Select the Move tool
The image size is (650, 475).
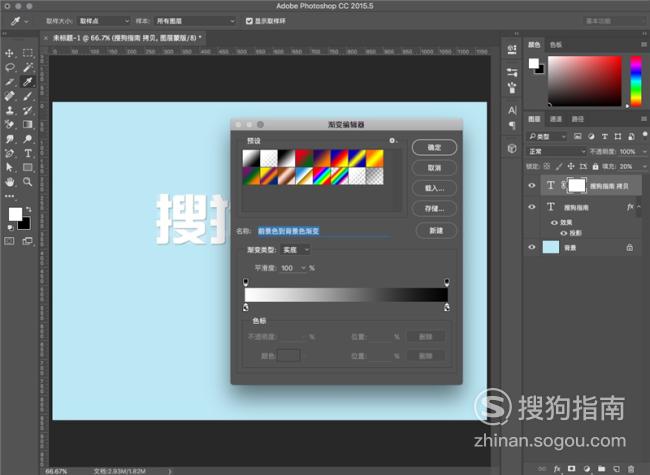pyautogui.click(x=9, y=53)
